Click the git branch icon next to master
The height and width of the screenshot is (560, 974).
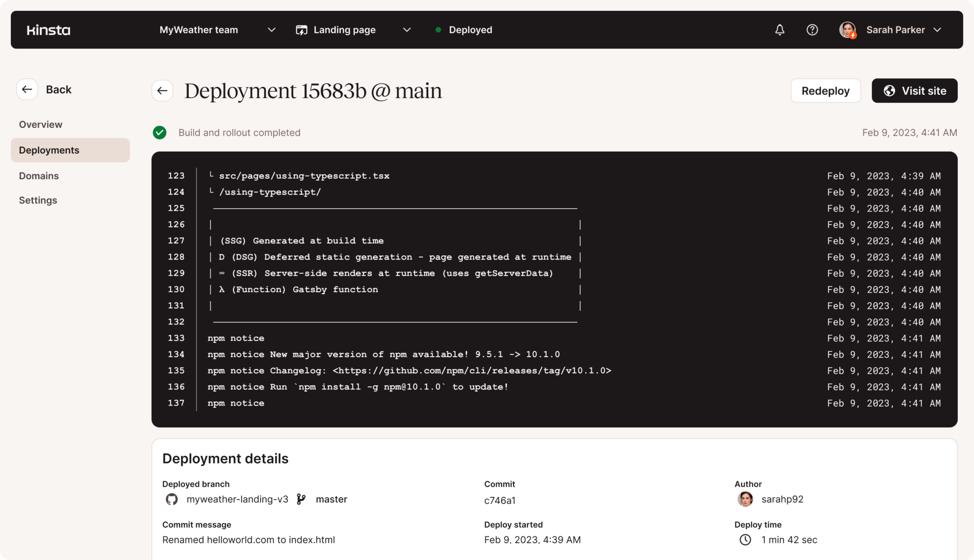point(302,499)
